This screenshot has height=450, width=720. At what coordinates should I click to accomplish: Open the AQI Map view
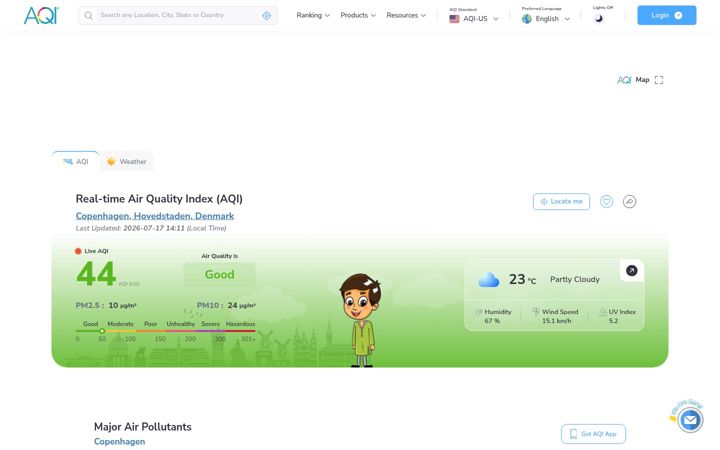click(x=633, y=80)
